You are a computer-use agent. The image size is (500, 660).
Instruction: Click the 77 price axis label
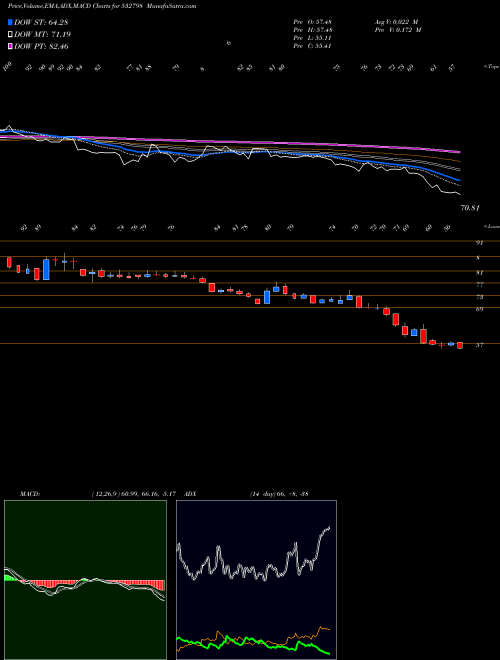tap(479, 285)
